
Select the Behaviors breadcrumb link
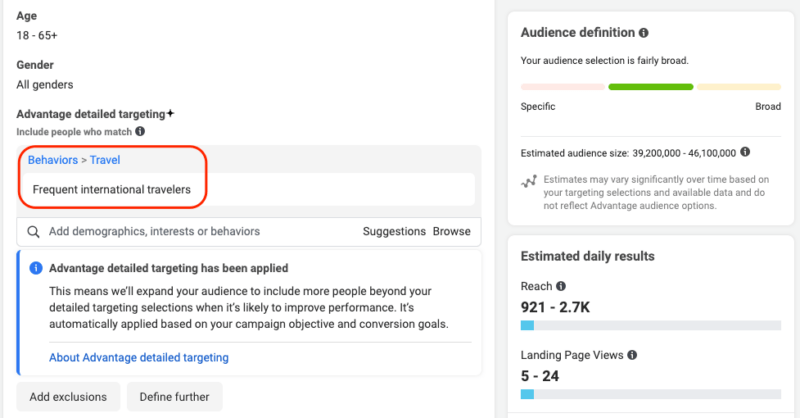(53, 159)
